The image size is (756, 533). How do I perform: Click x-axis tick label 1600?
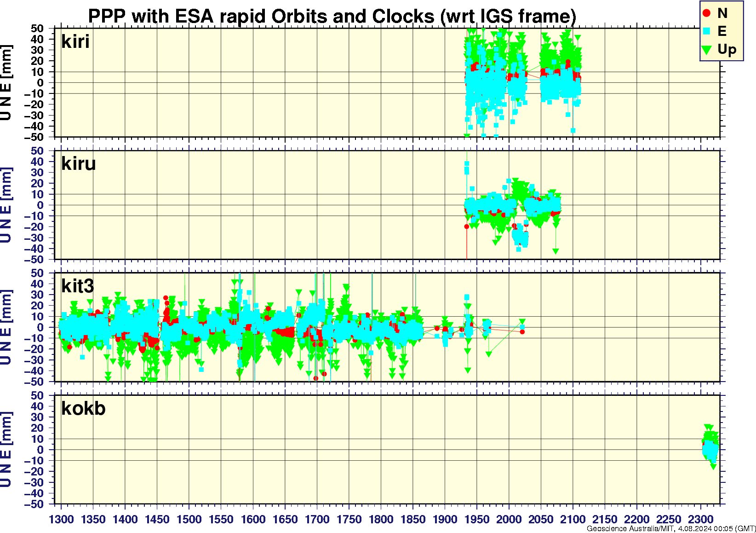253,519
